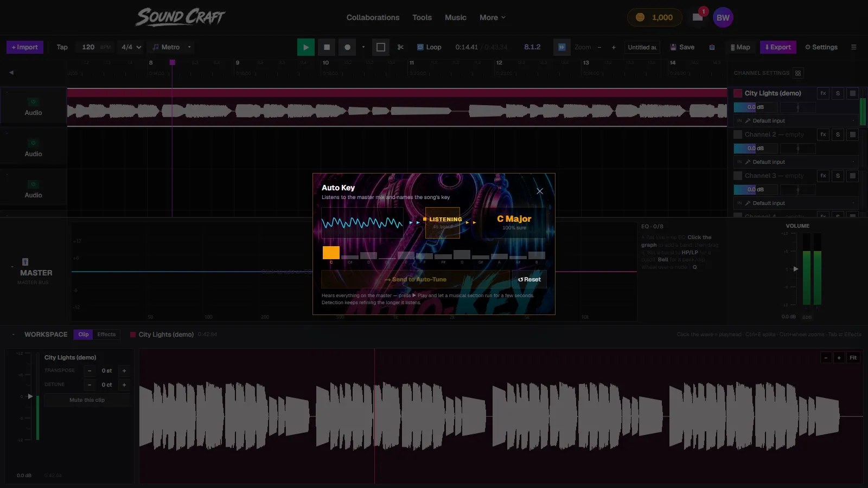The image size is (868, 488).
Task: Open Channel 2 Default input dropdown
Action: pyautogui.click(x=796, y=162)
